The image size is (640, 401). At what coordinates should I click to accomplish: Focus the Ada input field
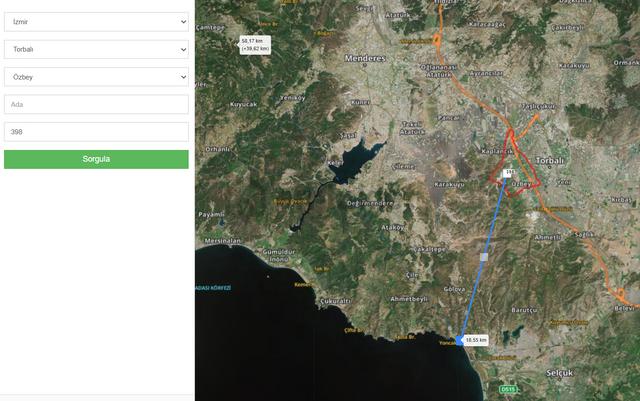(96, 105)
